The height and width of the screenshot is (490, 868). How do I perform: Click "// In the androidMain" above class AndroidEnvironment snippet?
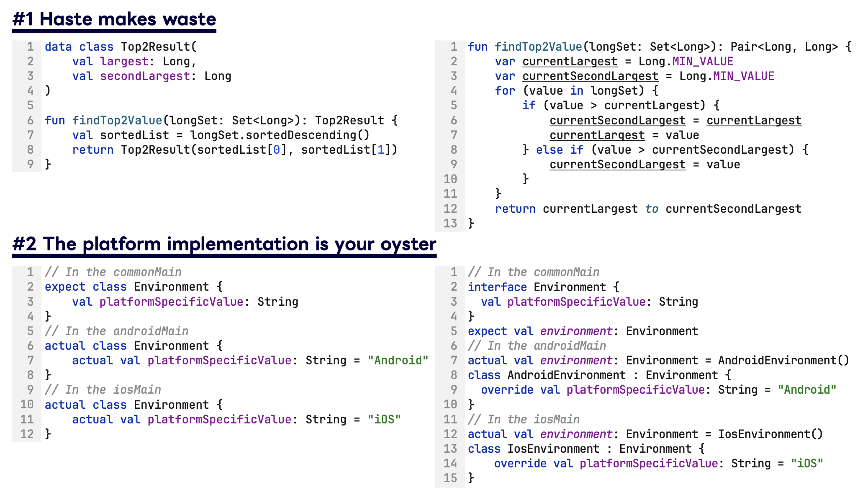[537, 346]
